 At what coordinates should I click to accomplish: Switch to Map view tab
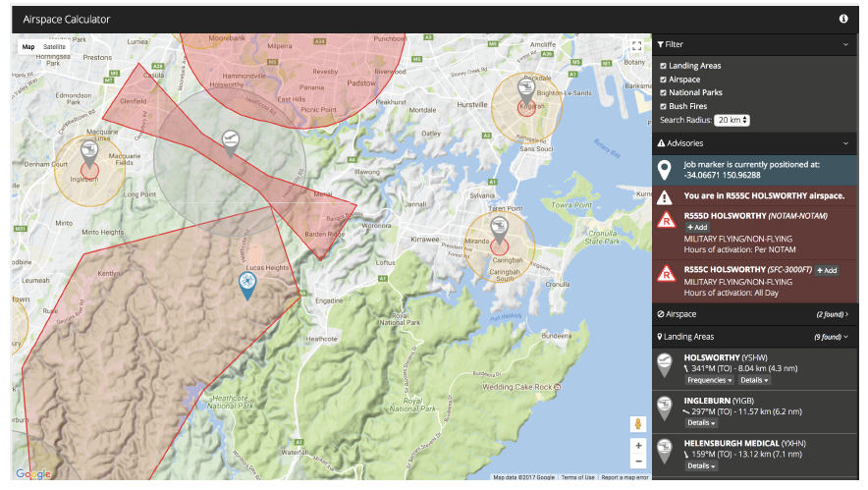pyautogui.click(x=28, y=47)
